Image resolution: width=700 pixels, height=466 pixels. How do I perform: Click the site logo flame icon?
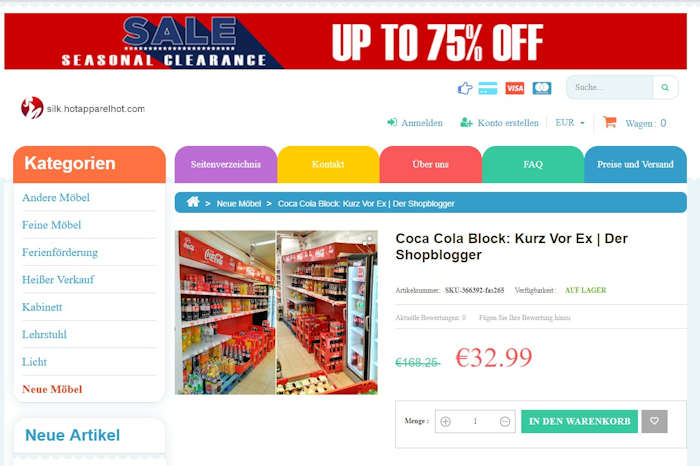(32, 108)
